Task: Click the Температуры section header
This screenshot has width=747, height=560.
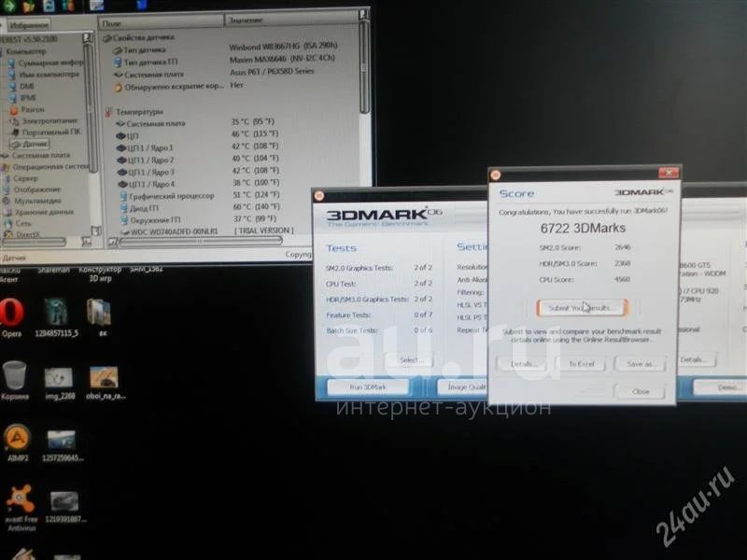Action: pyautogui.click(x=134, y=112)
